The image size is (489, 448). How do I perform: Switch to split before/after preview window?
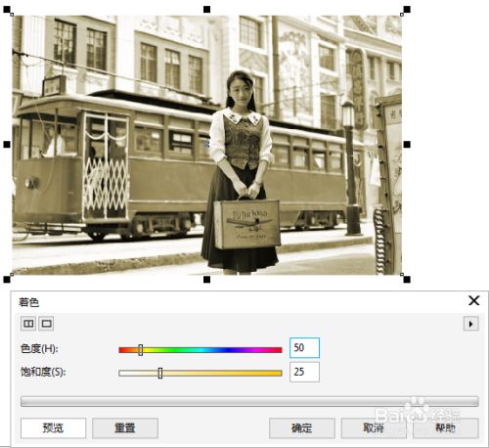click(x=28, y=324)
